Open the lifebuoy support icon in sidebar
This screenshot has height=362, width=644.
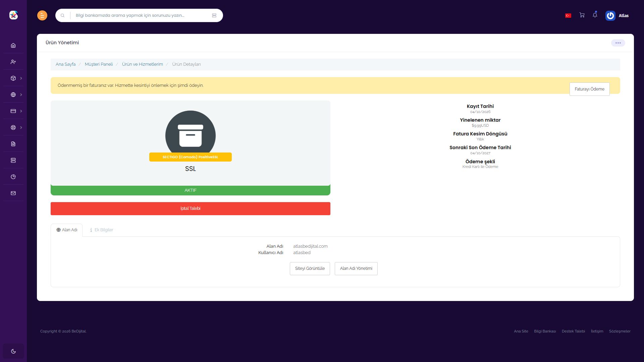point(13,127)
